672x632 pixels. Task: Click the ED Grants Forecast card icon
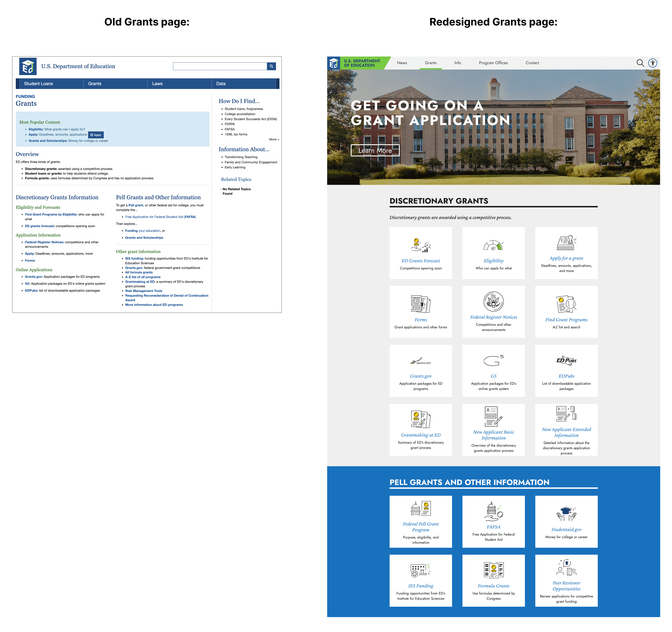pos(420,245)
